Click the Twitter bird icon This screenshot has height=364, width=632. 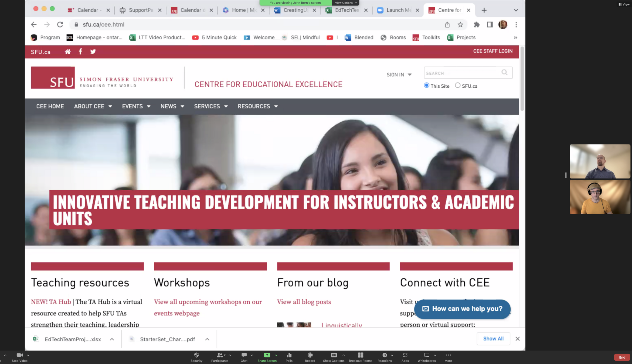pyautogui.click(x=93, y=51)
